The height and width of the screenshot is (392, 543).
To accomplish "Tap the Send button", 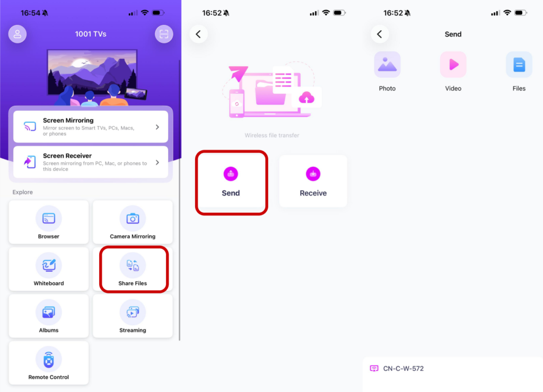I will tap(231, 181).
